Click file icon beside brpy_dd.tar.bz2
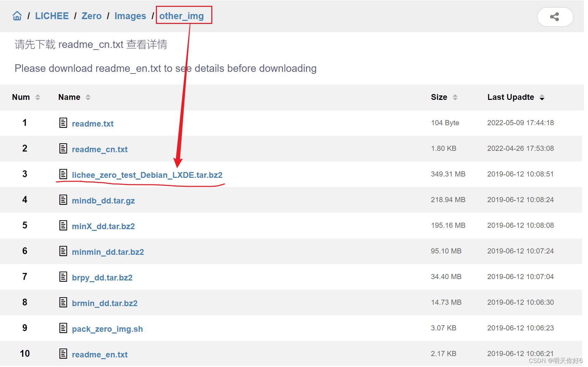Image resolution: width=588 pixels, height=367 pixels. tap(63, 277)
